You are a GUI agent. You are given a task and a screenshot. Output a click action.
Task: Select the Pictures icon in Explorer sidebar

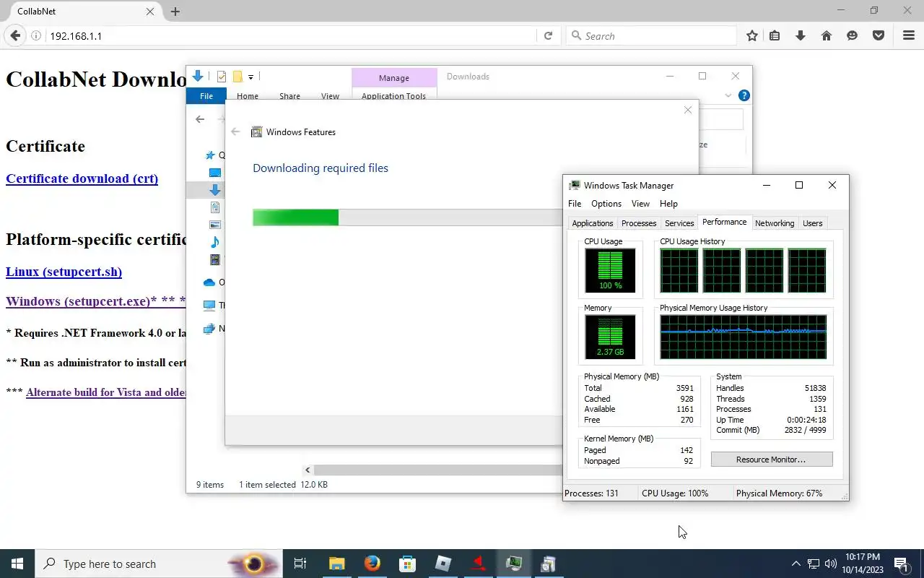214,225
